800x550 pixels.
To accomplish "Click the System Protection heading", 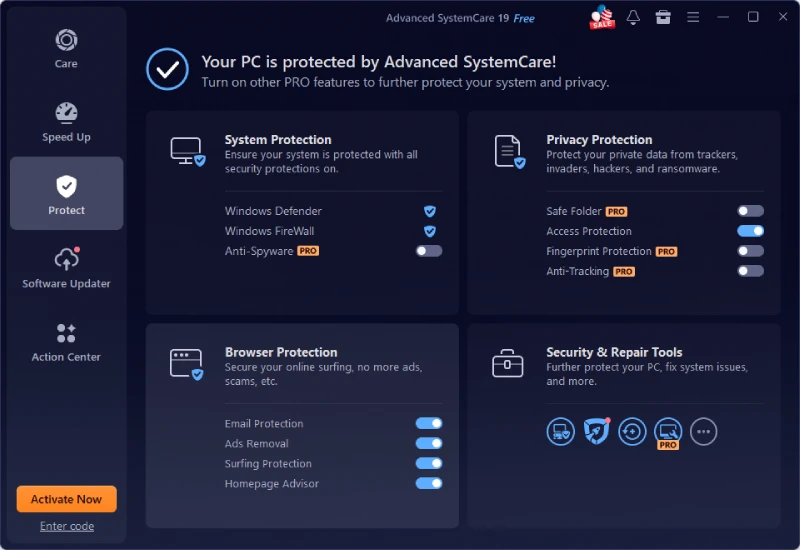I will [x=278, y=140].
